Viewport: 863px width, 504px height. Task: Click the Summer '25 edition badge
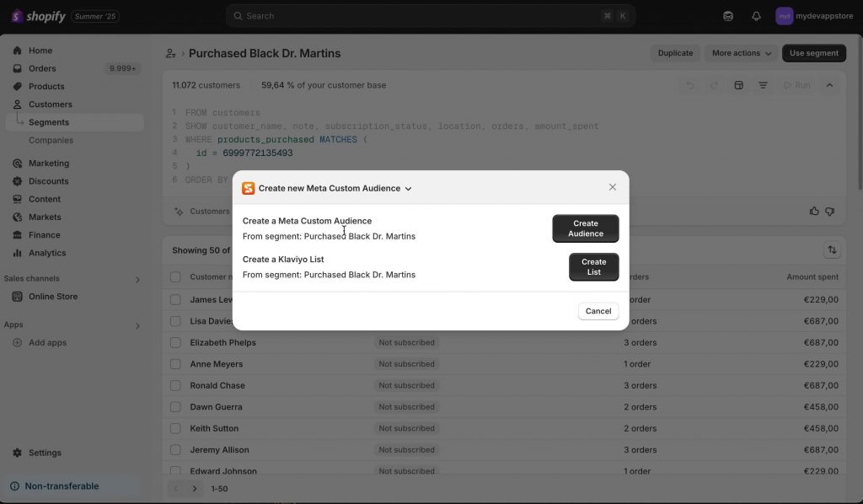coord(95,17)
